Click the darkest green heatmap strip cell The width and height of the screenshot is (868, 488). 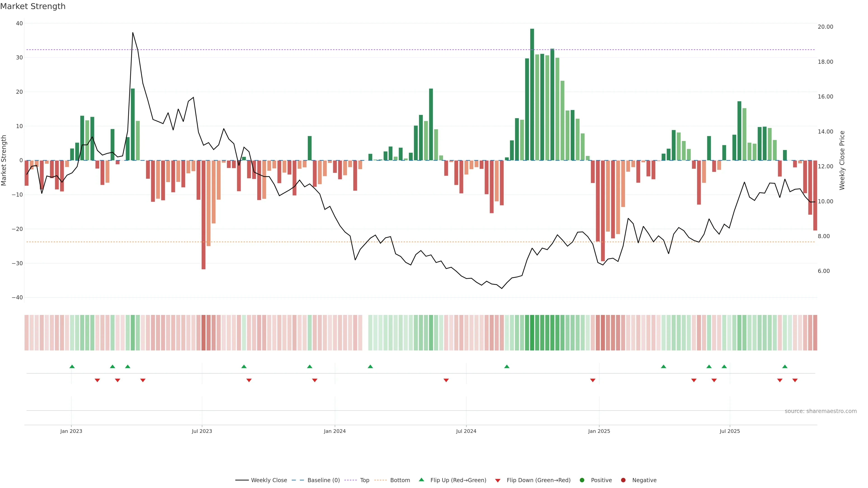tap(532, 333)
